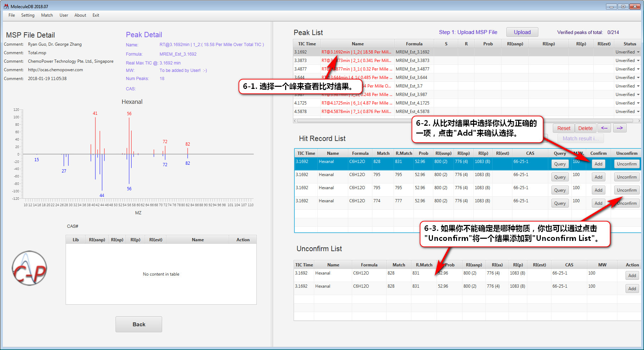Query the second Hexanal hit record

(560, 177)
